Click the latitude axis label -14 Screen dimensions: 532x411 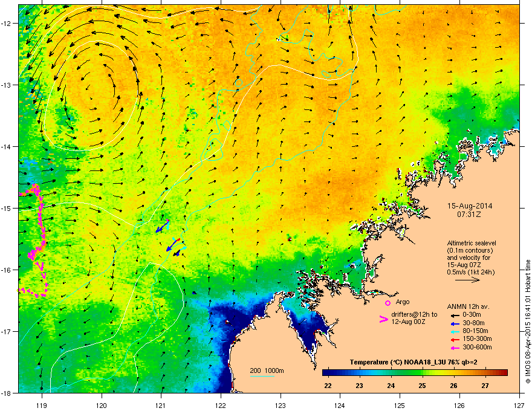(x=7, y=147)
